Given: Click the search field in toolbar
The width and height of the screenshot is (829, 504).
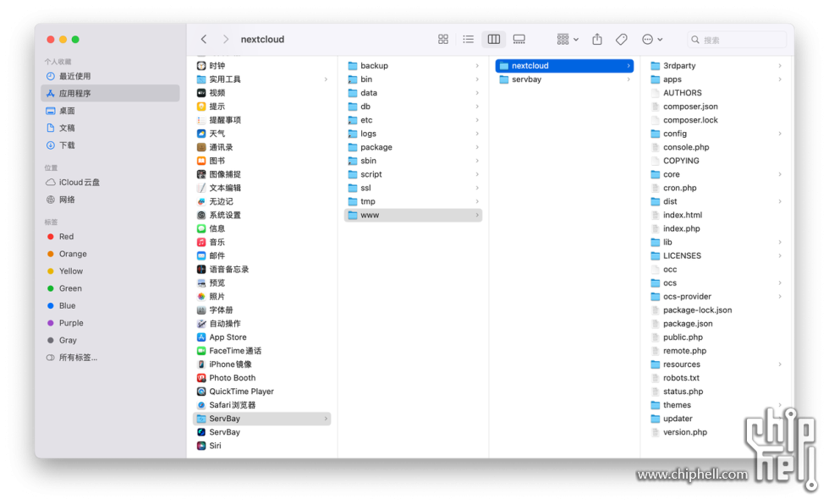Looking at the screenshot, I should [x=737, y=40].
